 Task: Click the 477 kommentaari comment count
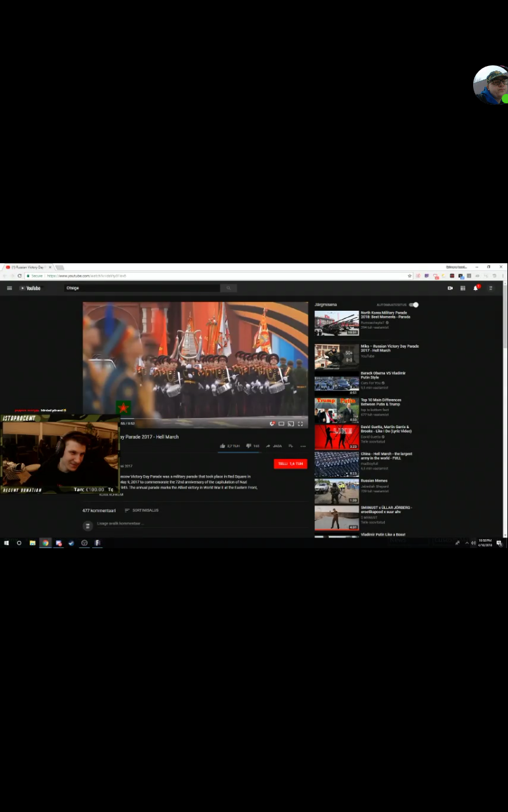click(99, 511)
